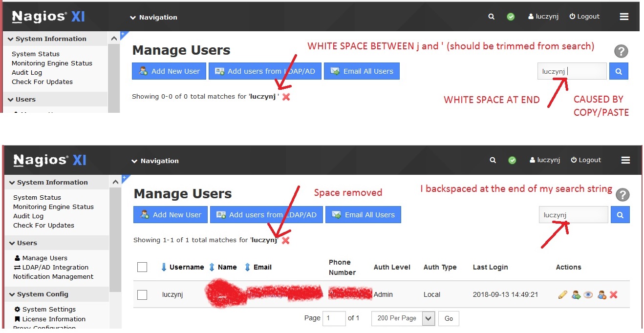Viewport: 644px width, 333px height.
Task: Open the 200 Per Page dropdown
Action: click(403, 318)
